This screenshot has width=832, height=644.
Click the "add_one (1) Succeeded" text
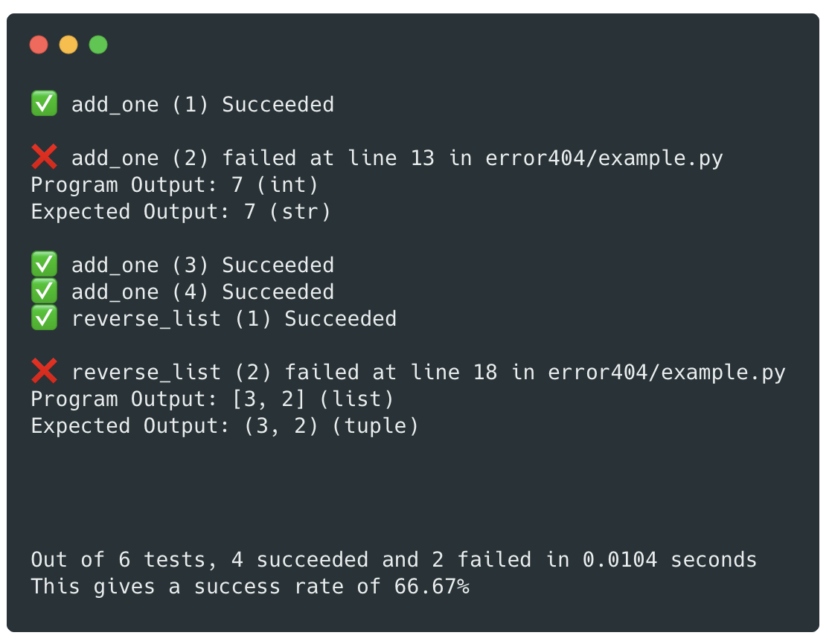(202, 105)
